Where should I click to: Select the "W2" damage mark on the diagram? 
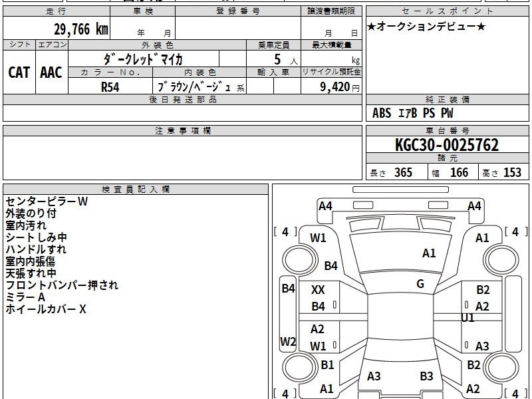pos(288,341)
